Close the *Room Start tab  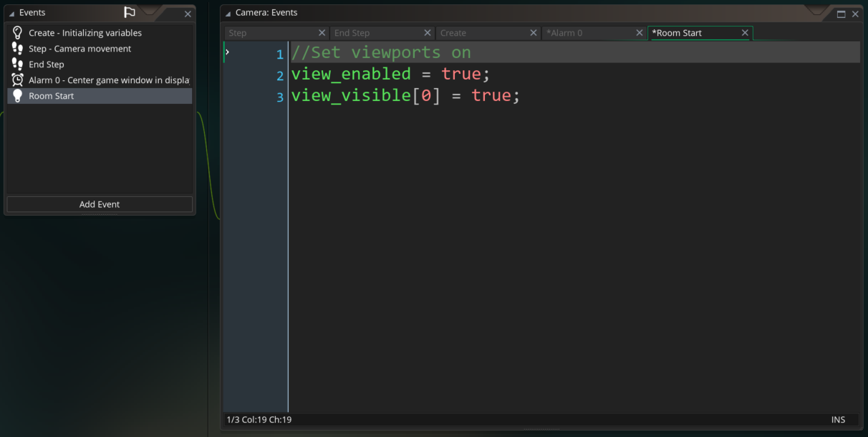pyautogui.click(x=745, y=33)
